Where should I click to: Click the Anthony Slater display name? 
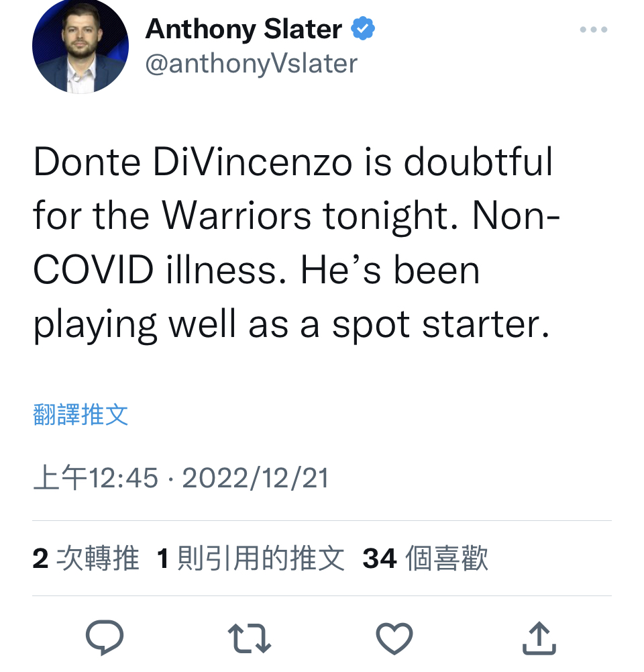point(244,29)
